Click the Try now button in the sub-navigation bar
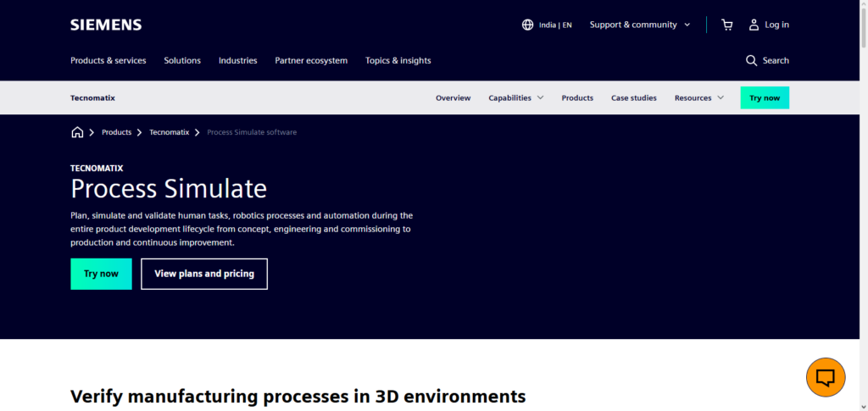The width and height of the screenshot is (868, 411). 765,98
